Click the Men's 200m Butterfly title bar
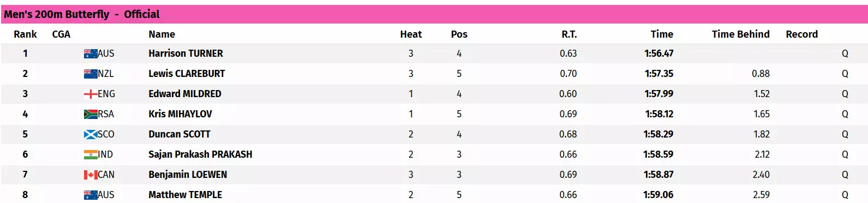868x203 pixels. pyautogui.click(x=434, y=14)
